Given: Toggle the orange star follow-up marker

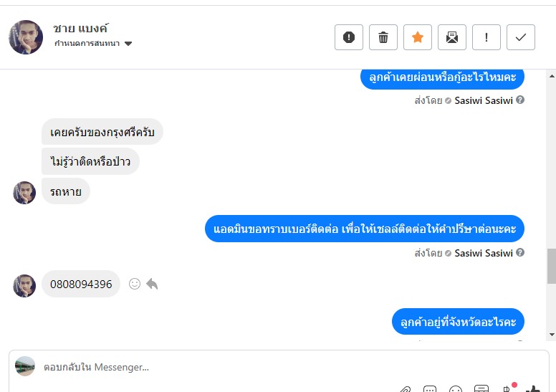Looking at the screenshot, I should 417,37.
